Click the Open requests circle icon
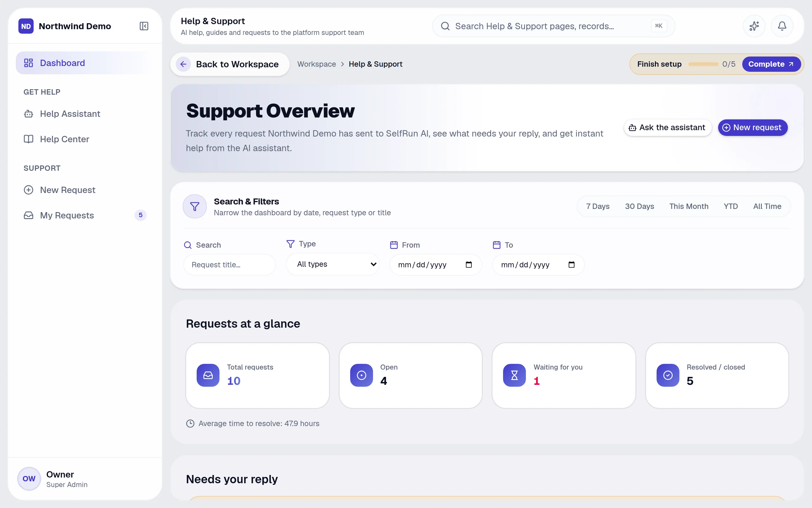 (x=361, y=375)
